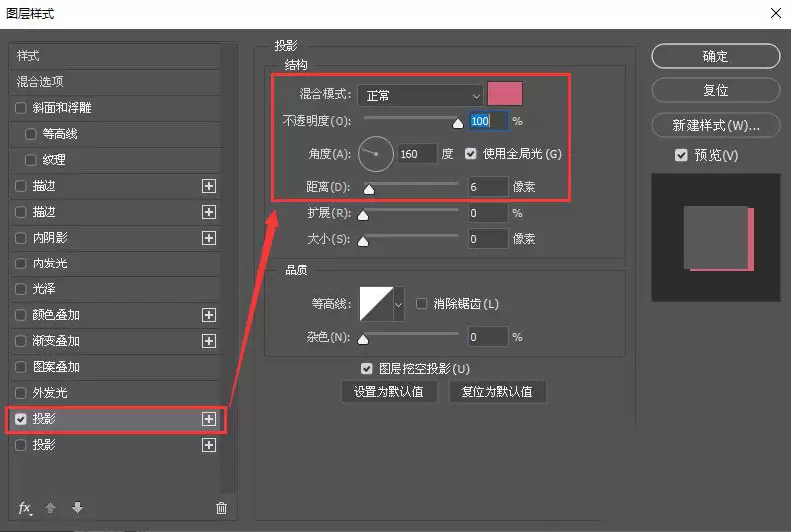Viewport: 791px width, 532px height.
Task: Add another 渐变叠加 effect with plus icon
Action: click(x=209, y=341)
